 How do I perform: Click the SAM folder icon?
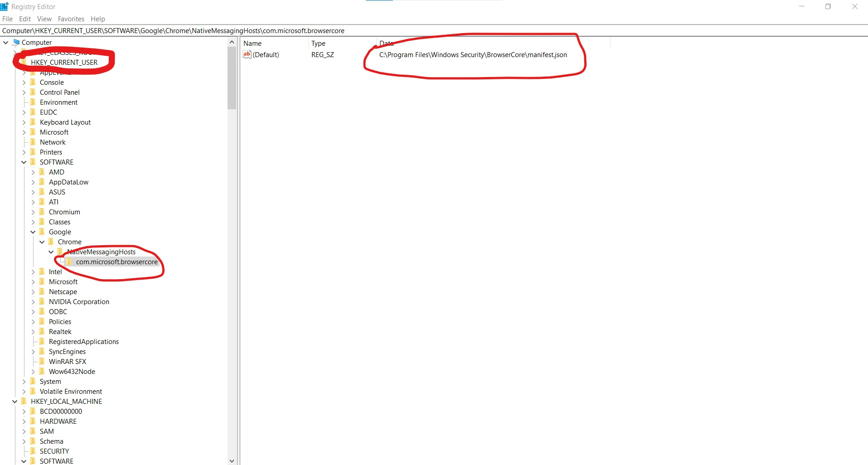[33, 431]
